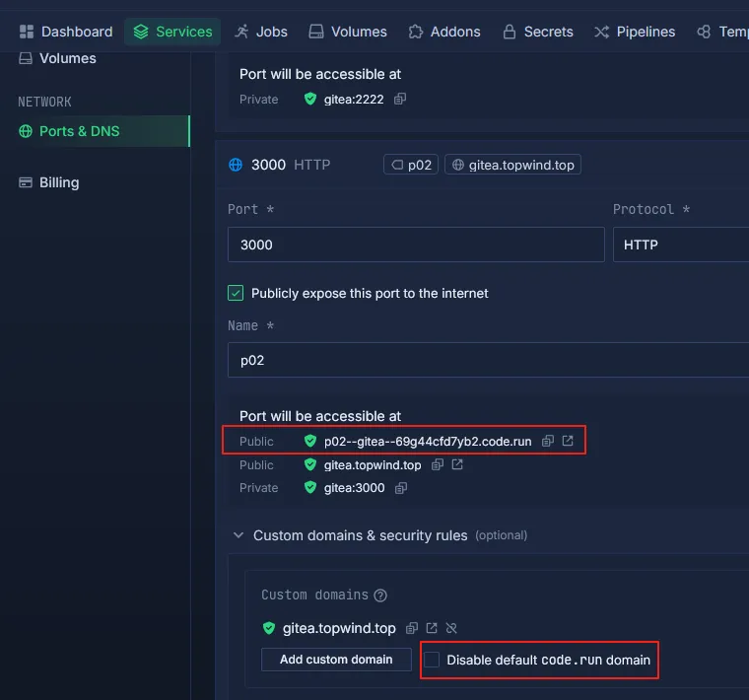Screen dimensions: 749x700
Task: Switch to the Services tab
Action: click(x=172, y=32)
